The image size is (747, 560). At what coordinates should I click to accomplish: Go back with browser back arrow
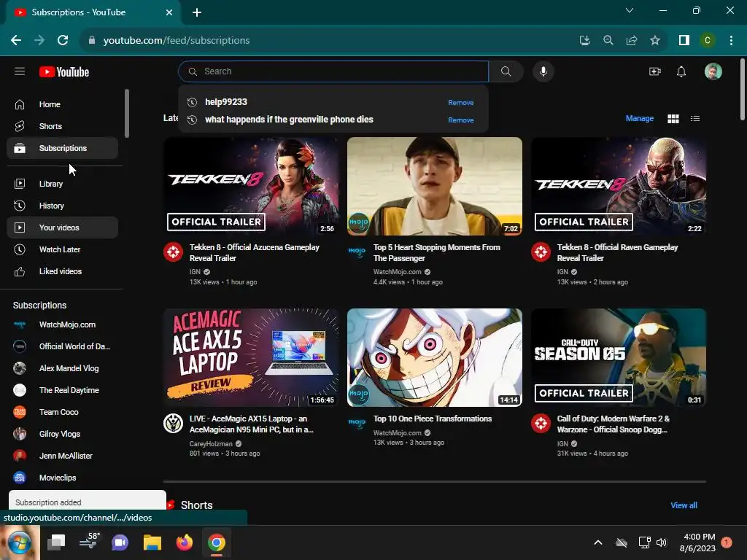[16, 41]
